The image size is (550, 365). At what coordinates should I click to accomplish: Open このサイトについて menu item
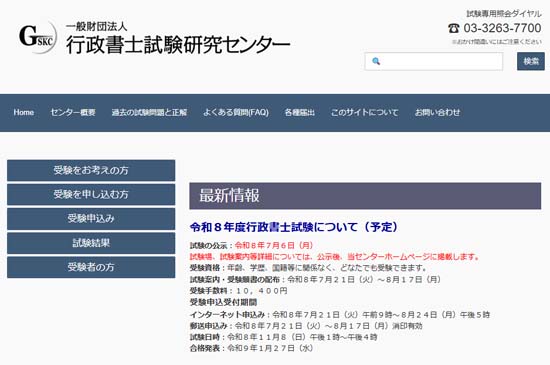tap(365, 113)
